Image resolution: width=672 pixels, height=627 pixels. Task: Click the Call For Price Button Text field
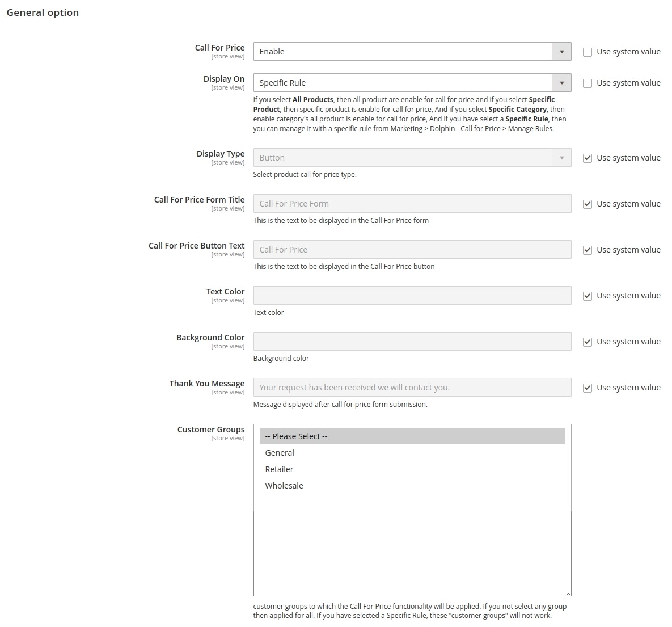point(412,250)
